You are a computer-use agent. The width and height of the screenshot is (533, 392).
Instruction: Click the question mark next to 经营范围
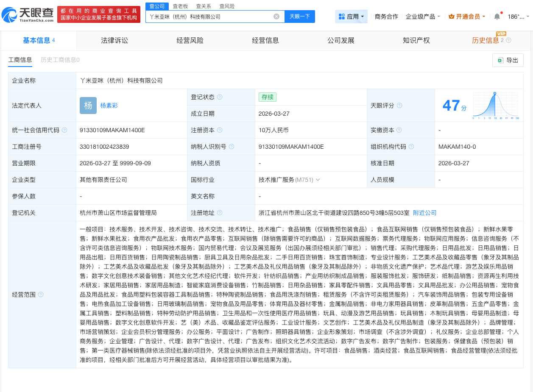(x=40, y=295)
